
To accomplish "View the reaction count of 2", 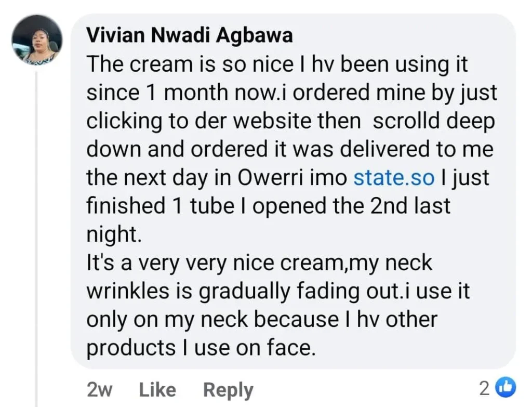I will coord(484,387).
